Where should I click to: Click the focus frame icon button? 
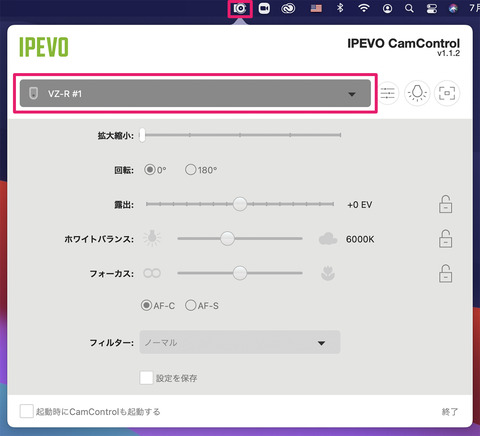[x=447, y=93]
